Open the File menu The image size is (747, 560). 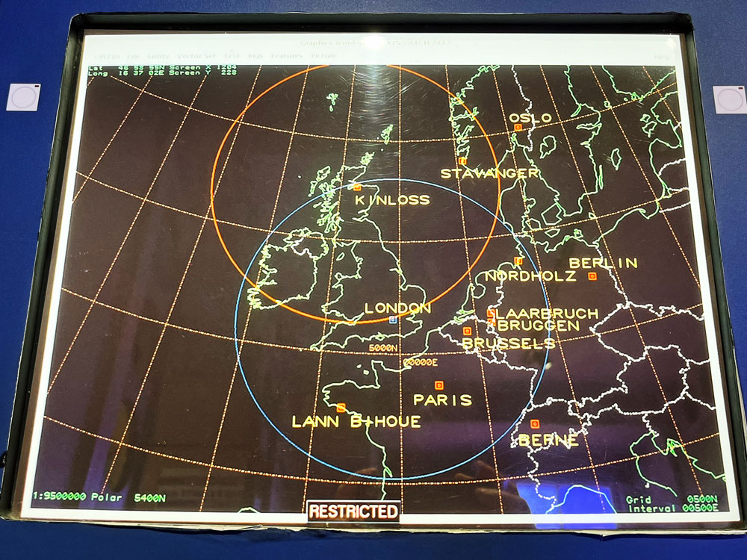pos(134,56)
